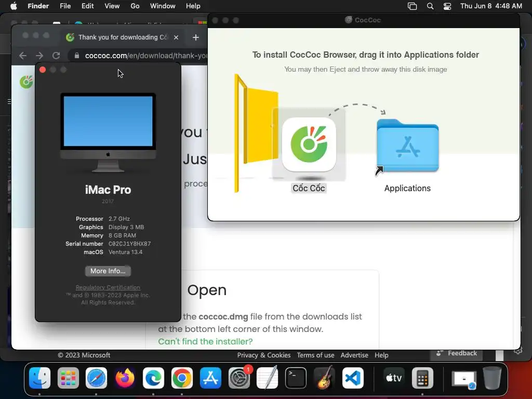
Task: Click the iMac Pro image in About window
Action: click(x=108, y=132)
